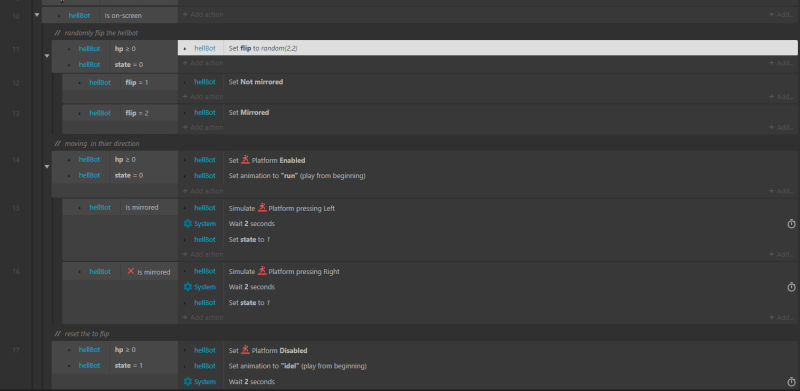Click event number 12 in margin
Screen dimensions: 800x391
(x=16, y=83)
